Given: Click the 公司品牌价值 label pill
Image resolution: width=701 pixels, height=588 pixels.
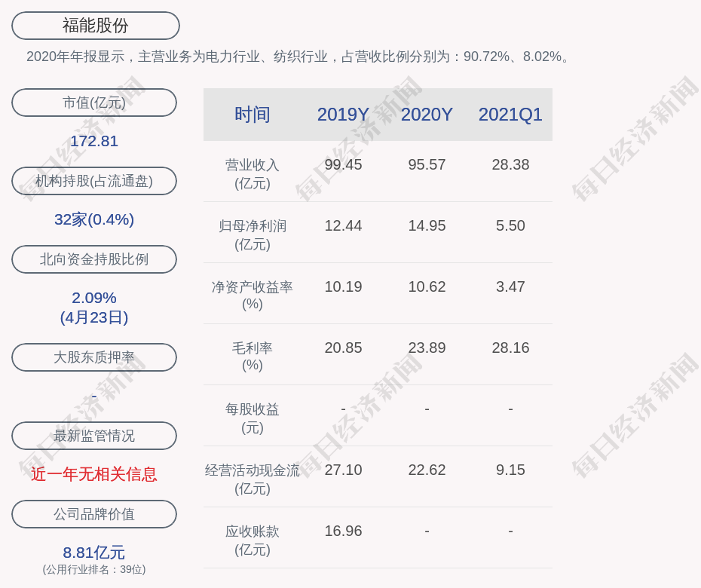Looking at the screenshot, I should (94, 514).
